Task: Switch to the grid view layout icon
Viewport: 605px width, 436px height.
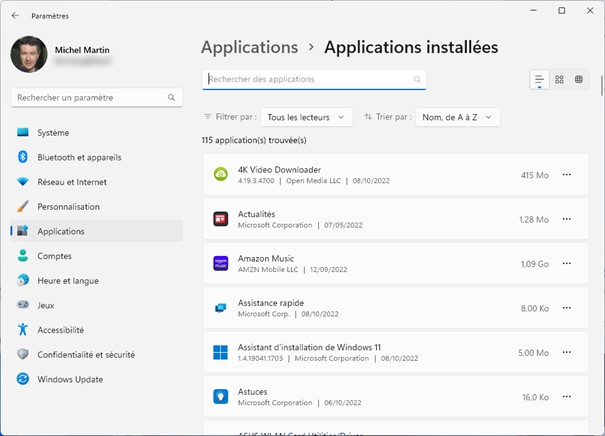Action: [559, 80]
